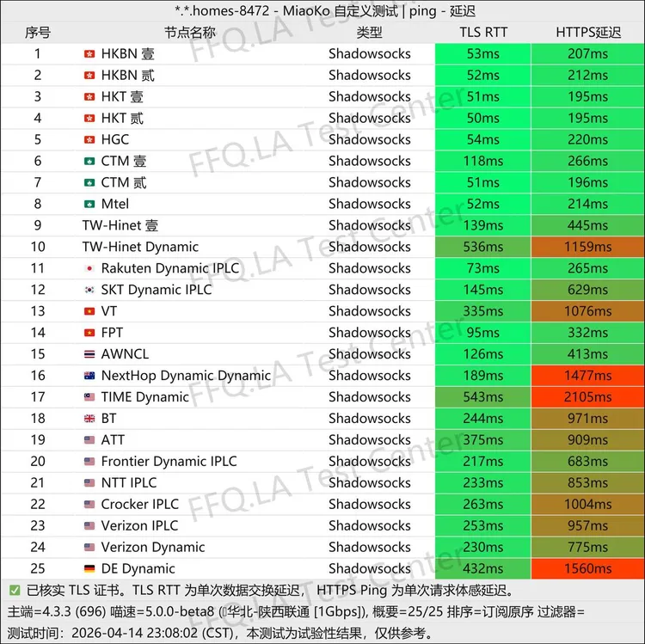Click the Australia flag beside NextHop Dynamic Dynamic
The image size is (645, 644).
[89, 376]
